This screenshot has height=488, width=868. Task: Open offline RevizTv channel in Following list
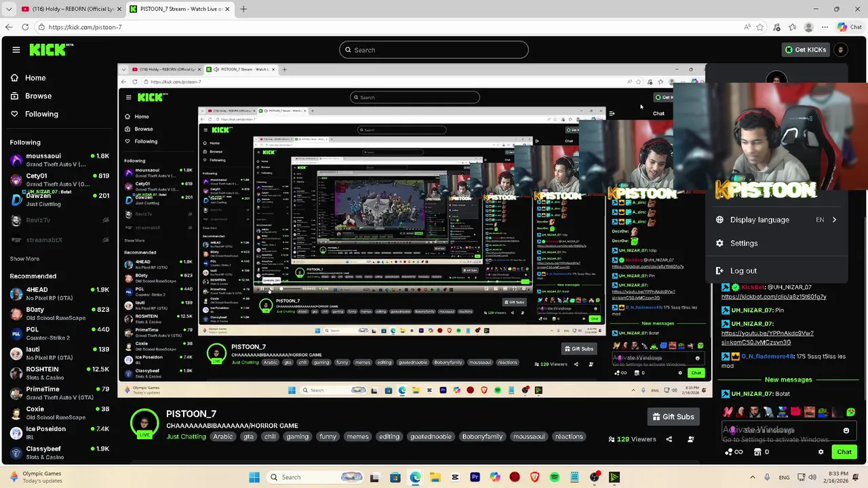pyautogui.click(x=58, y=220)
